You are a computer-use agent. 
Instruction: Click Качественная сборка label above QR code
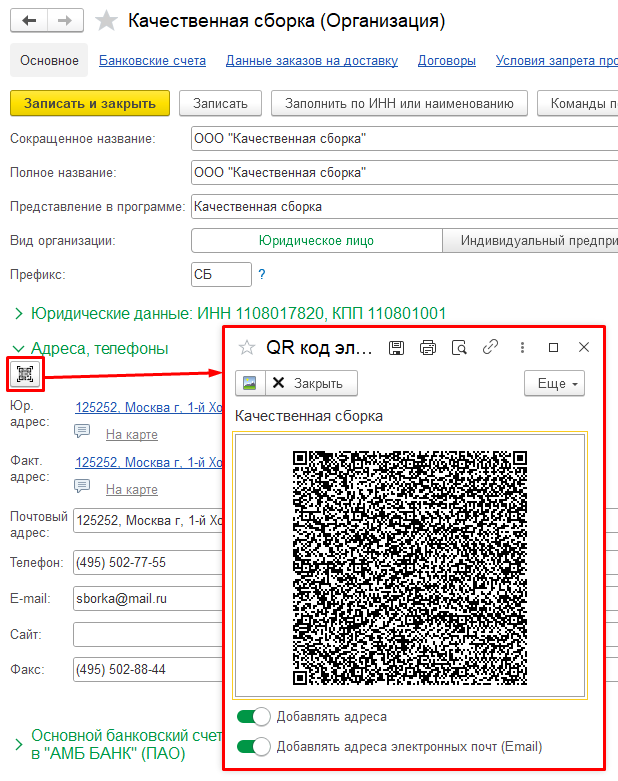pos(309,416)
